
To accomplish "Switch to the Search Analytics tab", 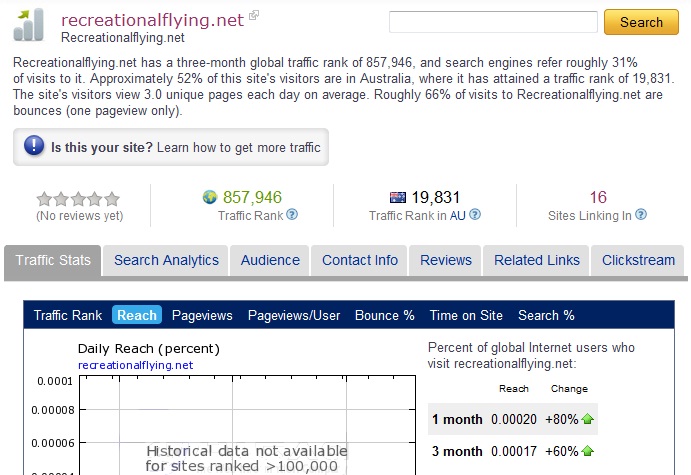I will (x=166, y=260).
